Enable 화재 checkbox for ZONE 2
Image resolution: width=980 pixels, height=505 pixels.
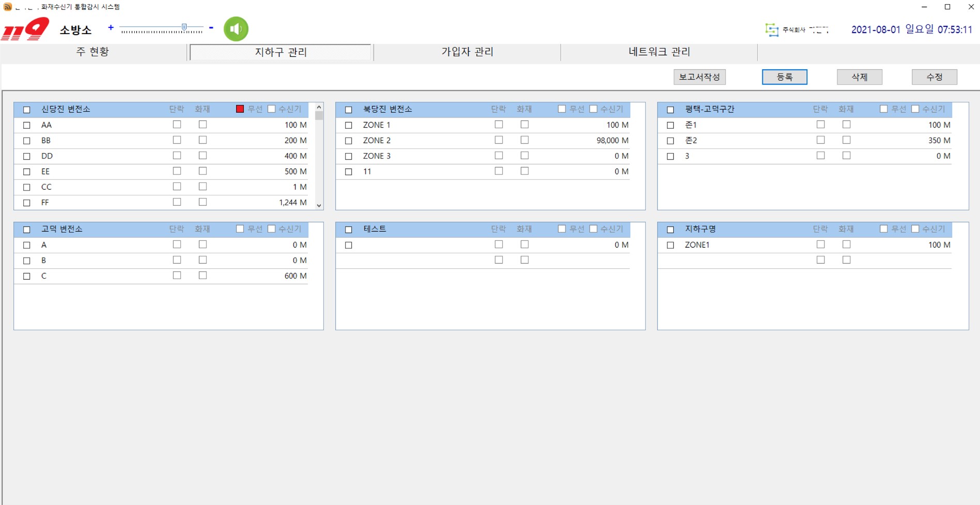click(x=524, y=140)
